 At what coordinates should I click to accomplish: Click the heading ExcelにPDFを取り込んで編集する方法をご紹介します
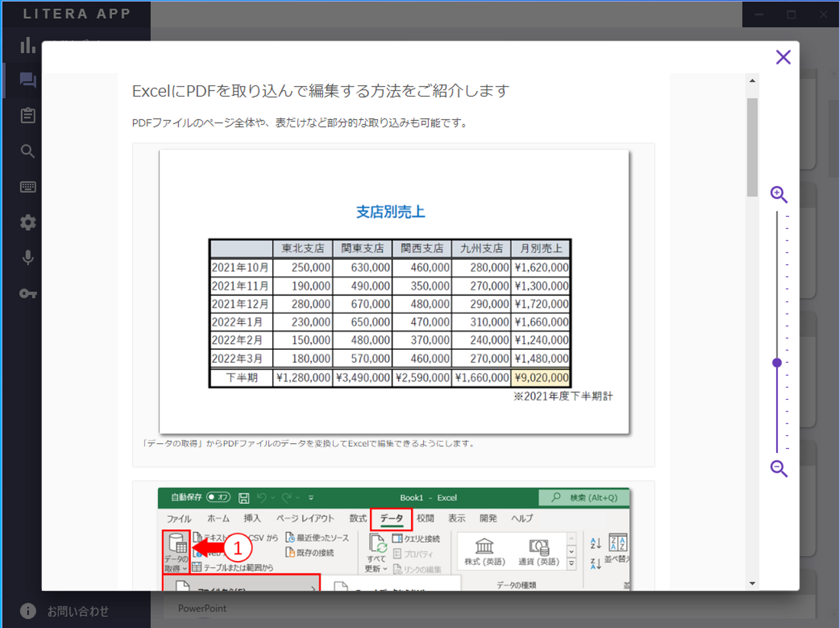click(x=321, y=91)
